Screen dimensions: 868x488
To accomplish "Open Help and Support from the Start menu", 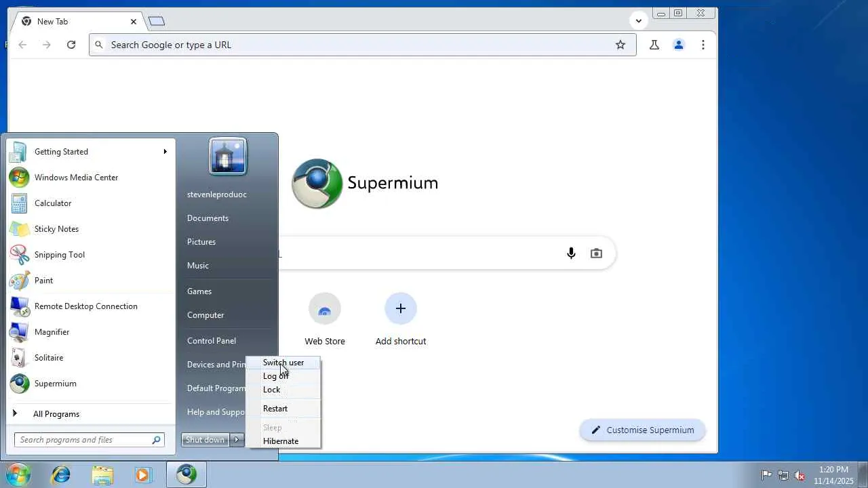I will 216,412.
